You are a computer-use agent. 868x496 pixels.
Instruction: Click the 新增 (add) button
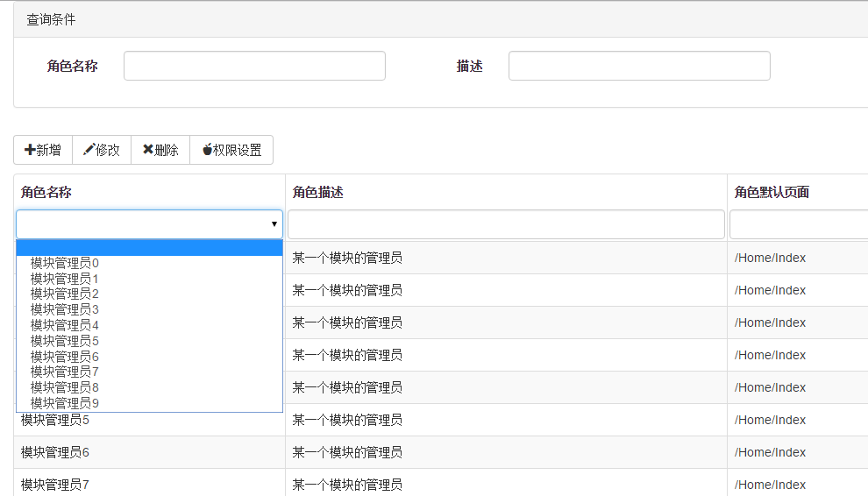tap(43, 150)
